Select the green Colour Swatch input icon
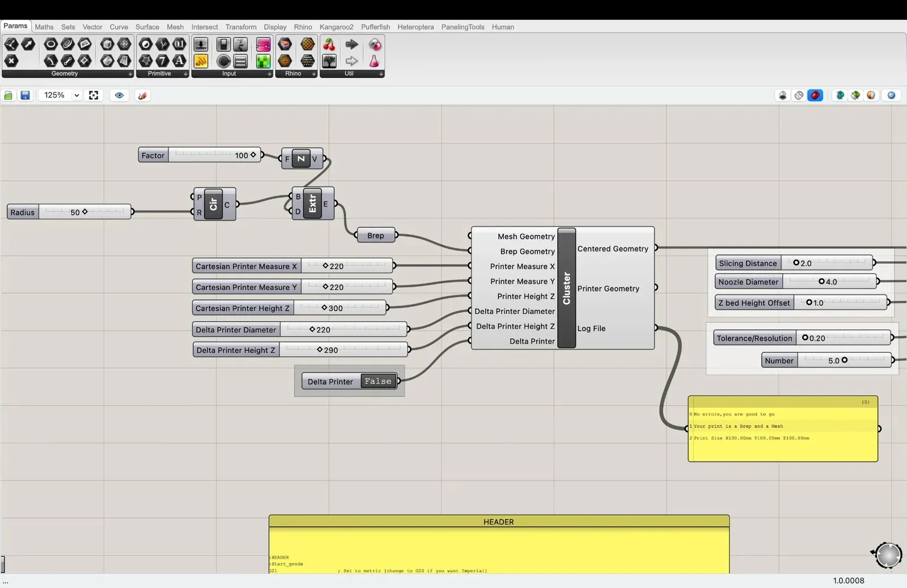The image size is (907, 588). coord(263,61)
